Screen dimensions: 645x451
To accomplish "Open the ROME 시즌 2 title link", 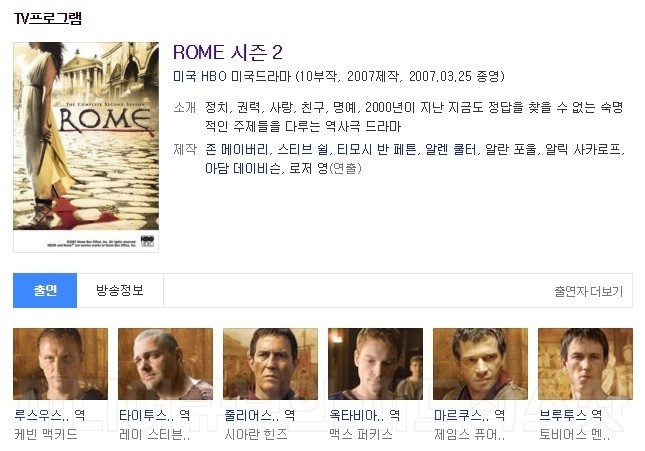I will point(227,53).
